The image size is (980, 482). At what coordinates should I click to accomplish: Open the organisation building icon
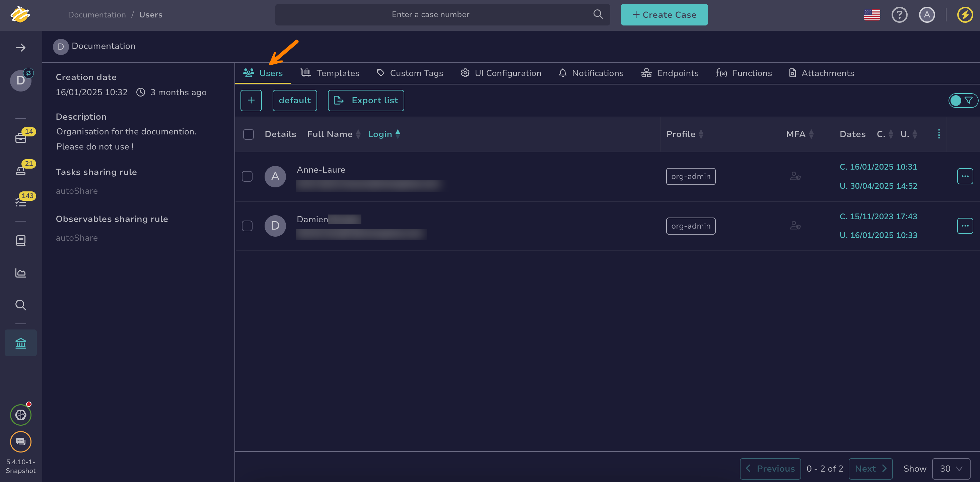point(20,343)
